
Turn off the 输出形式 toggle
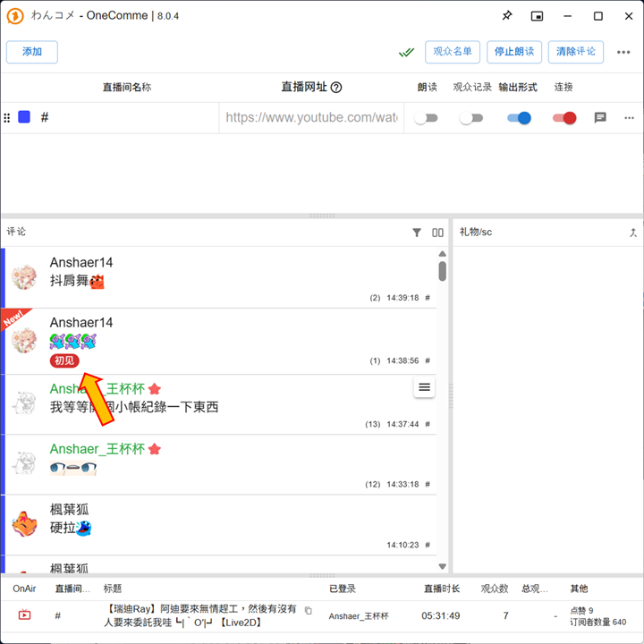coord(519,118)
